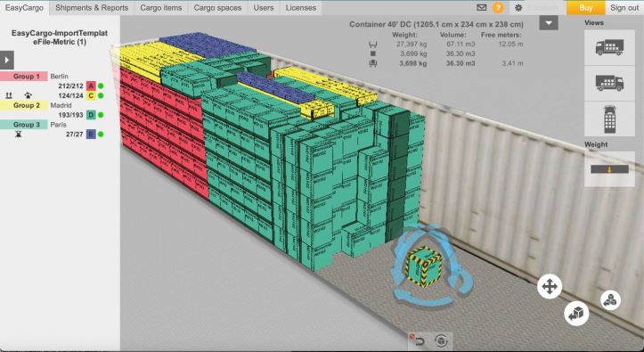
Task: Open the orange help question mark
Action: point(498,7)
